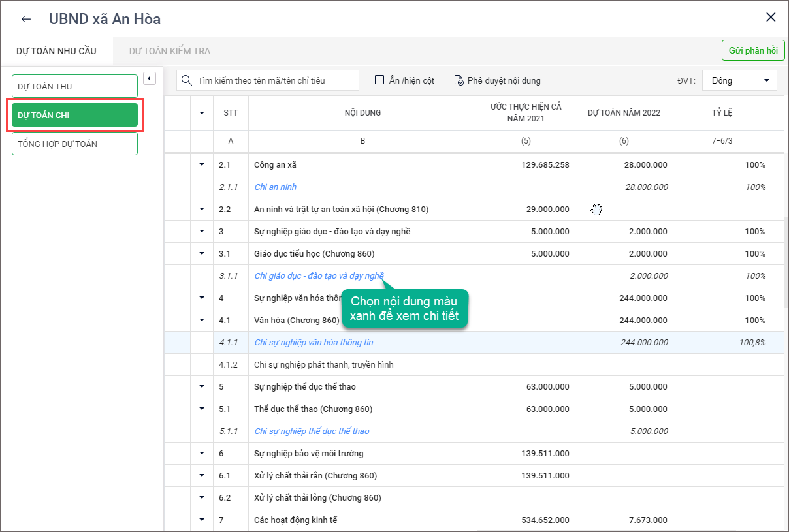
Task: Switch to the Dự toán kiểm tra tab
Action: (x=170, y=51)
